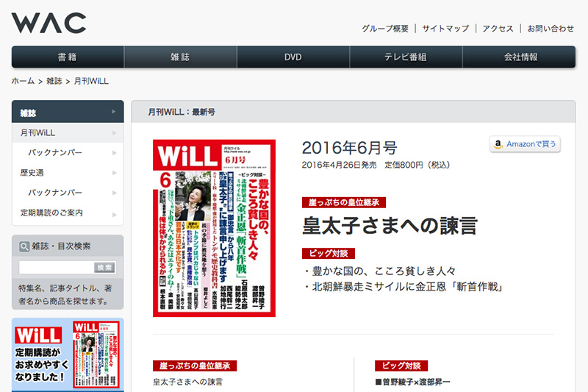
Task: Open the 会社情報 navigation tab
Action: [x=520, y=57]
